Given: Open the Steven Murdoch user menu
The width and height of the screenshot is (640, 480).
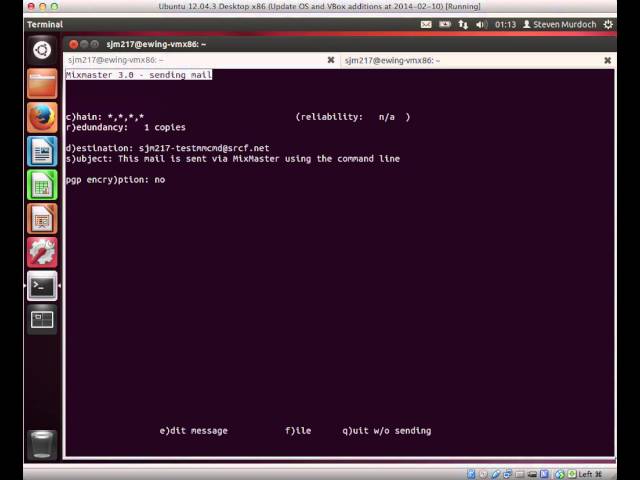Looking at the screenshot, I should (560, 24).
